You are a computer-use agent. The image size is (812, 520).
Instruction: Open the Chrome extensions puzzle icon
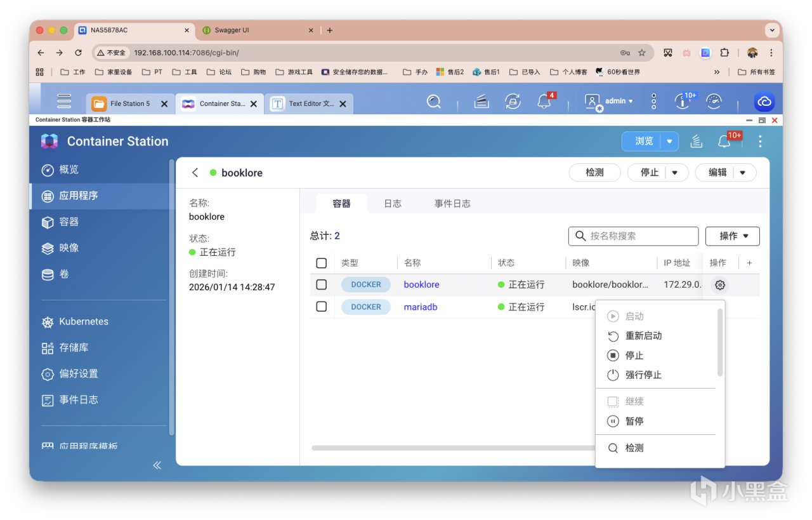725,53
